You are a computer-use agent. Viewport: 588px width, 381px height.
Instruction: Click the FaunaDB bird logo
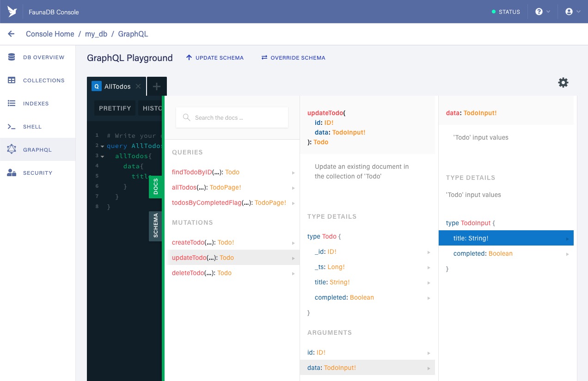point(12,12)
